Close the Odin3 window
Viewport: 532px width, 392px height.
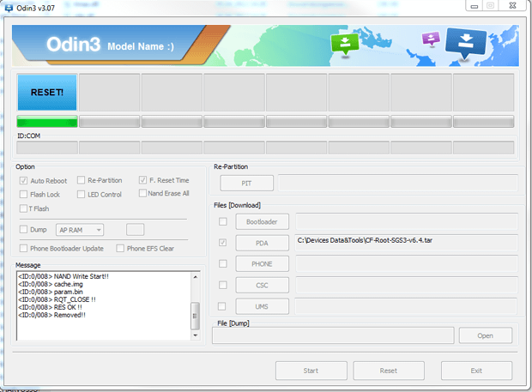click(x=512, y=6)
